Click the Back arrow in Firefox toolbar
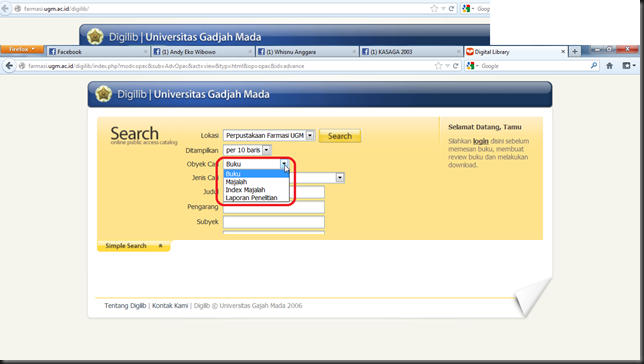This screenshot has width=644, height=364. [9, 65]
